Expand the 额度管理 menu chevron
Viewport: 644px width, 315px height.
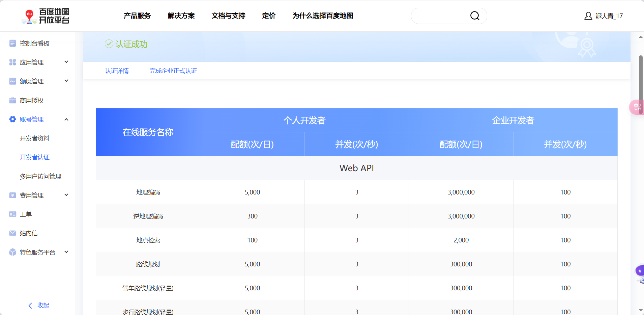(66, 81)
